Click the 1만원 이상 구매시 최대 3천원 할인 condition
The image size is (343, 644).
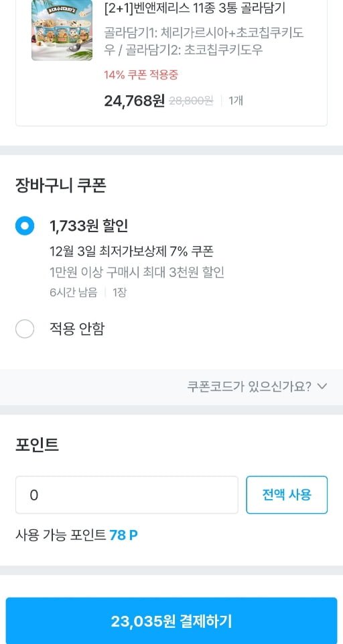(x=137, y=272)
